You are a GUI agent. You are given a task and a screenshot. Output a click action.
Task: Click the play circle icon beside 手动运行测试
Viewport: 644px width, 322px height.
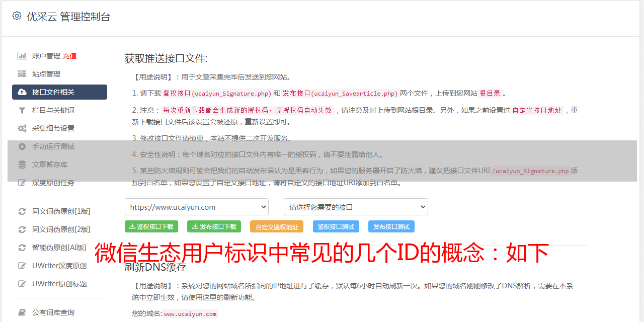tap(22, 146)
